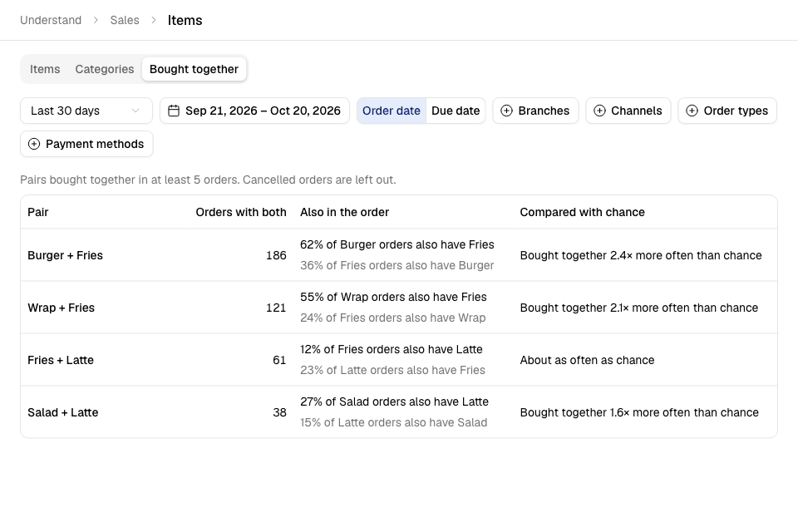Click the 186 orders count
The height and width of the screenshot is (532, 798).
pyautogui.click(x=276, y=255)
